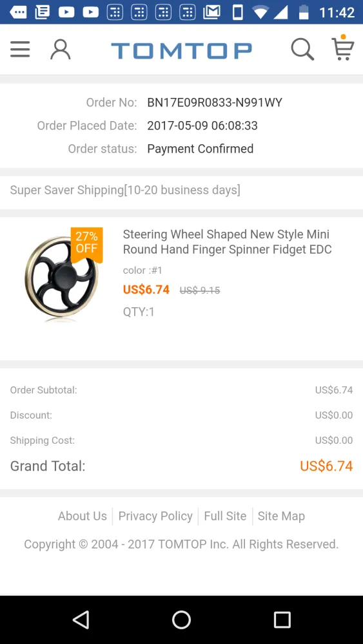Image resolution: width=363 pixels, height=644 pixels.
Task: Tap the Grand Total US$6.74 amount
Action: pyautogui.click(x=326, y=466)
